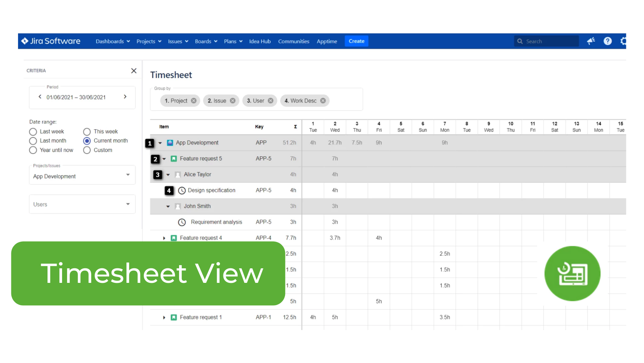Click Alice Taylor's avatar icon
This screenshot has width=644, height=363.
coord(178,174)
